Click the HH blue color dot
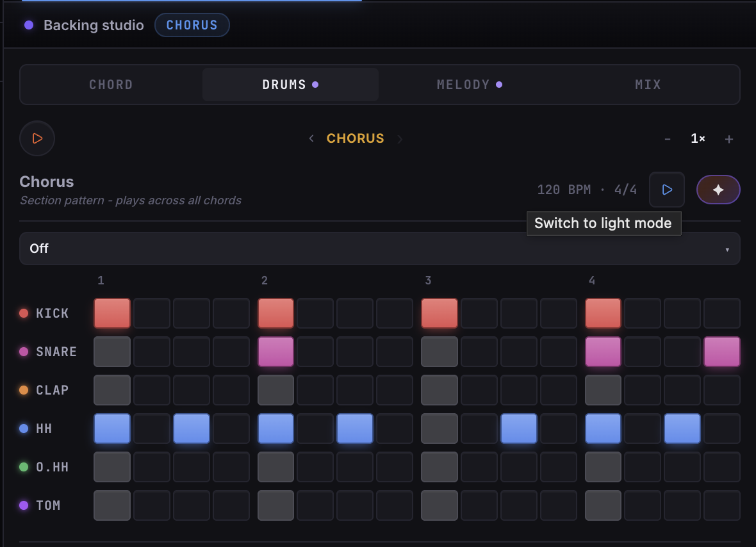756x547 pixels. 24,429
